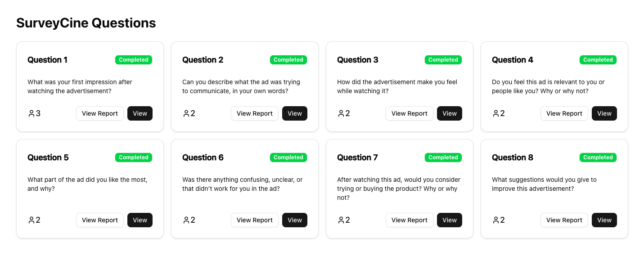Click the respondents icon on Question 6
The width and height of the screenshot is (644, 270).
click(x=186, y=220)
